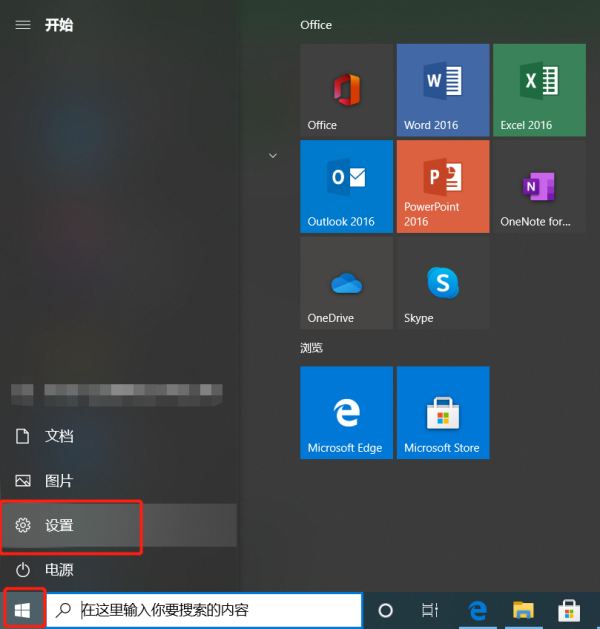Viewport: 600px width, 629px height.
Task: Collapse tile group with the chevron arrow
Action: tap(273, 156)
